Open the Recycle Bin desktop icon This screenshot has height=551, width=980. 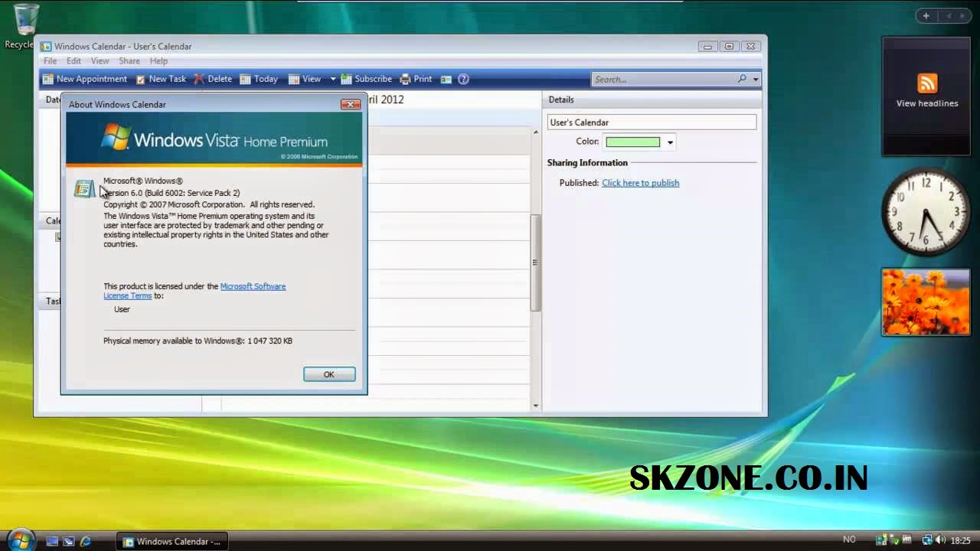(25, 27)
